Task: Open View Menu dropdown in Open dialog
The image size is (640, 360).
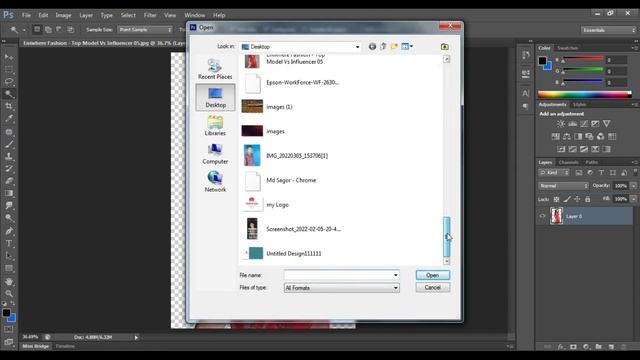Action: 407,47
